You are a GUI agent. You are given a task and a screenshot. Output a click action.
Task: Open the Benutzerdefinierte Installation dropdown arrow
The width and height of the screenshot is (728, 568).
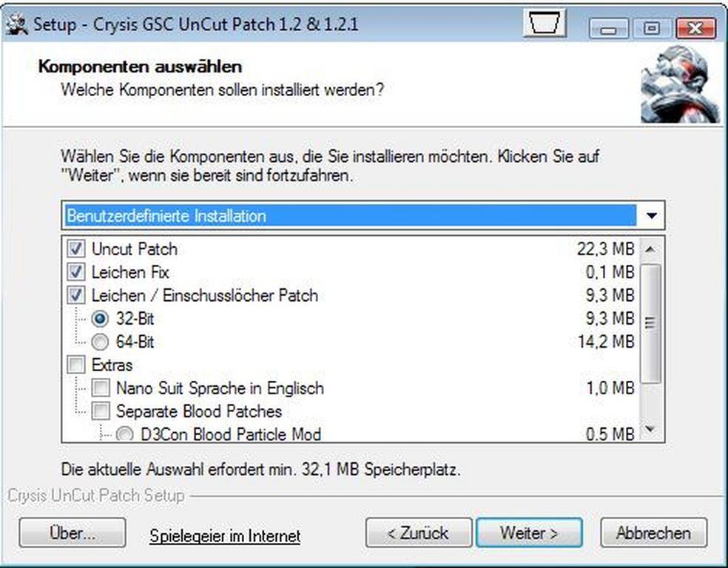tap(651, 216)
